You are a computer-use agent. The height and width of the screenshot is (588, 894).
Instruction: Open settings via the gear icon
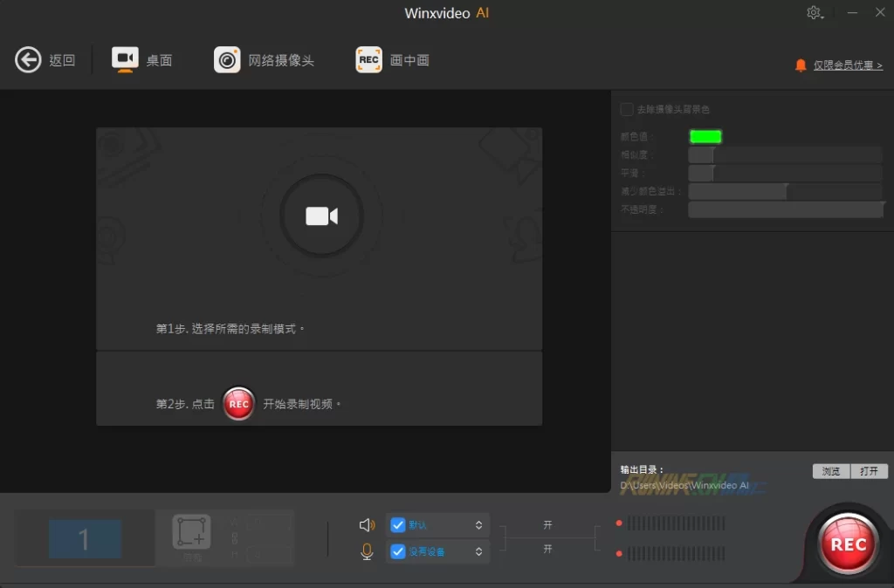coord(813,12)
